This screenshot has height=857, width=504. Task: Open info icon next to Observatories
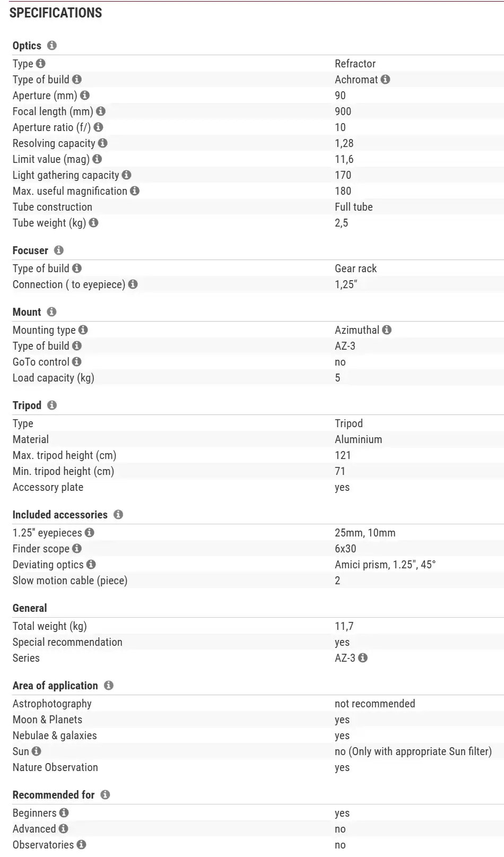pos(81,845)
